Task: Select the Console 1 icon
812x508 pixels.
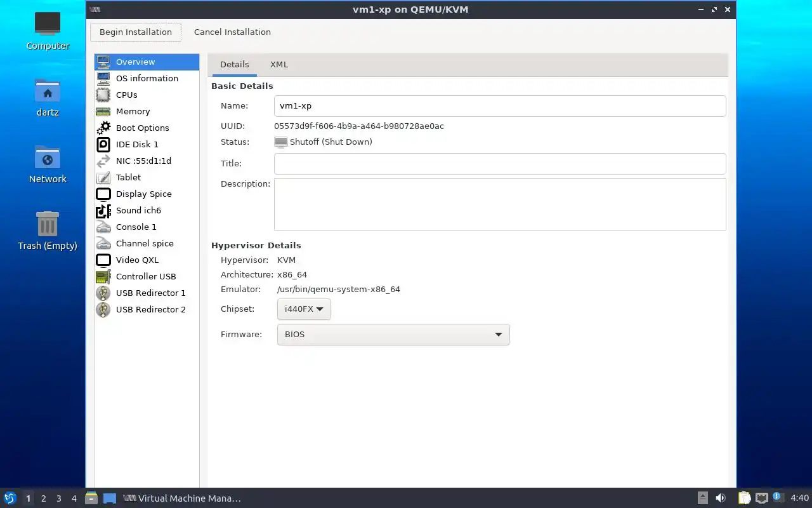Action: click(x=103, y=227)
